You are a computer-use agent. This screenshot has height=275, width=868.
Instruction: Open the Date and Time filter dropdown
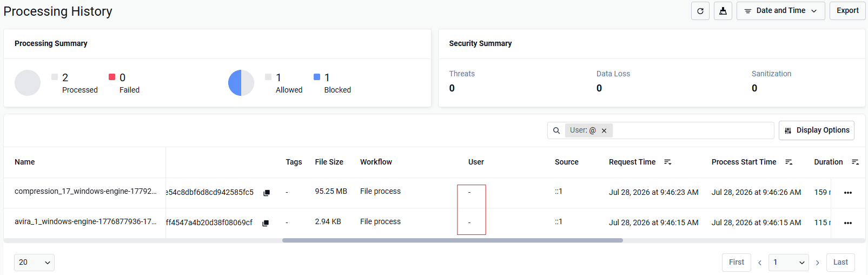click(x=781, y=11)
